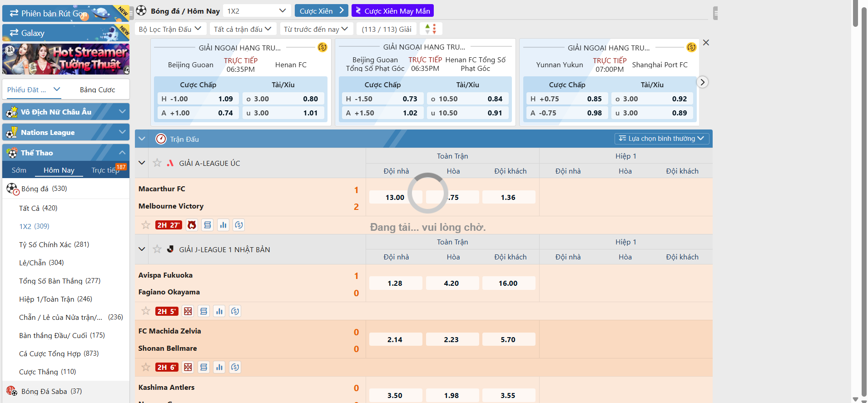Click the side panel handle at top right

pyautogui.click(x=715, y=13)
